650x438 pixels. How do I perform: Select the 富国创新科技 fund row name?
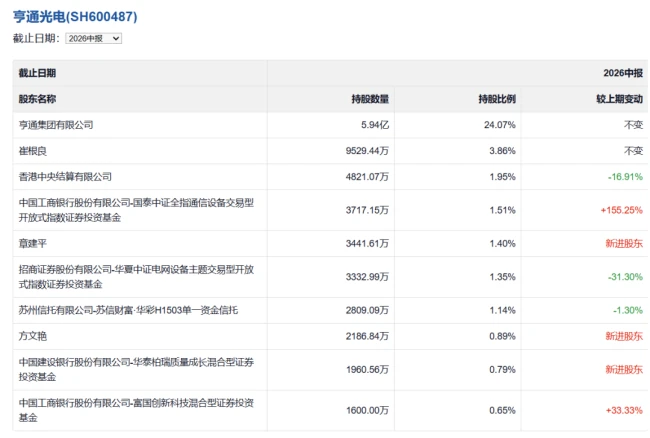tap(136, 410)
